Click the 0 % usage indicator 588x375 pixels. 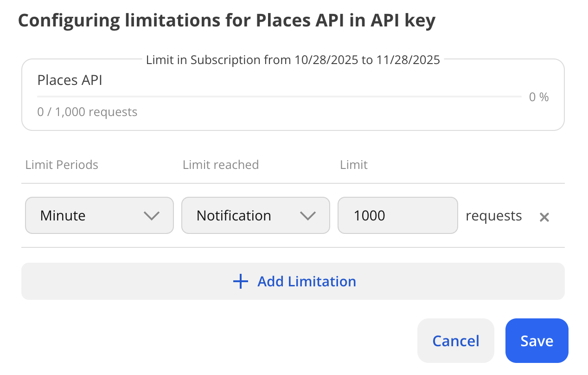point(538,97)
